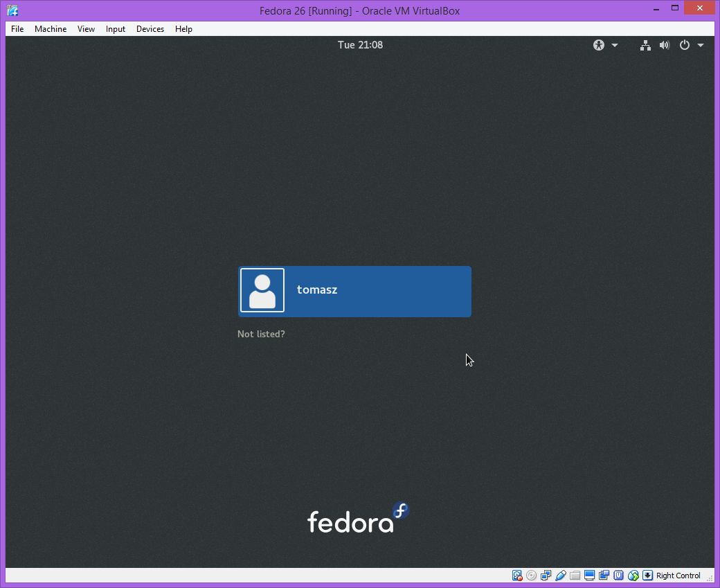Close the VirtualBox window
The height and width of the screenshot is (588, 720).
click(x=700, y=8)
